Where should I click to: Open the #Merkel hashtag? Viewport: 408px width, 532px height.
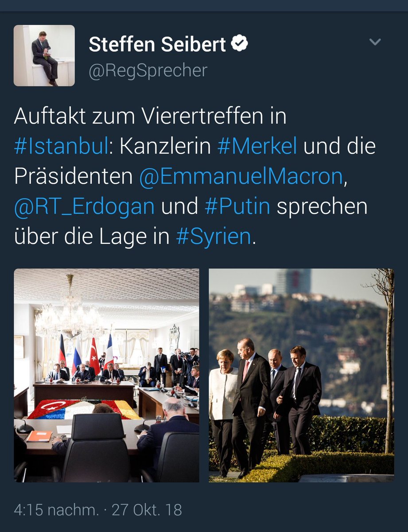pyautogui.click(x=257, y=146)
